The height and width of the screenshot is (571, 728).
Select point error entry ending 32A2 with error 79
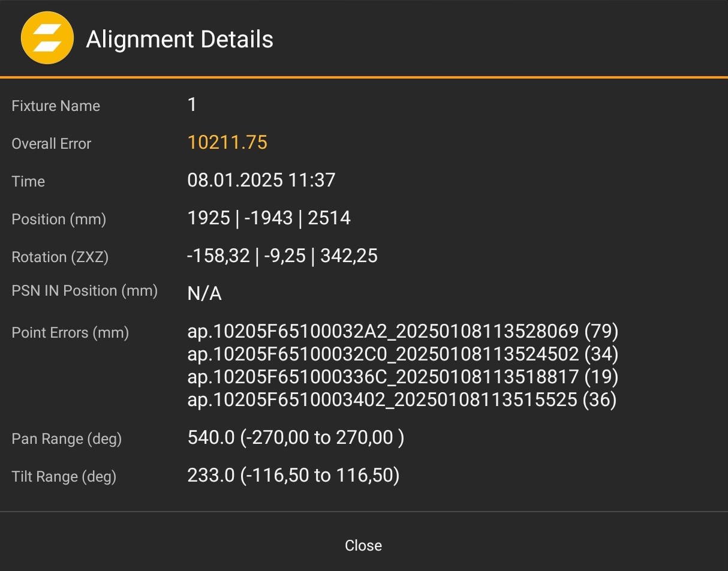tap(402, 331)
